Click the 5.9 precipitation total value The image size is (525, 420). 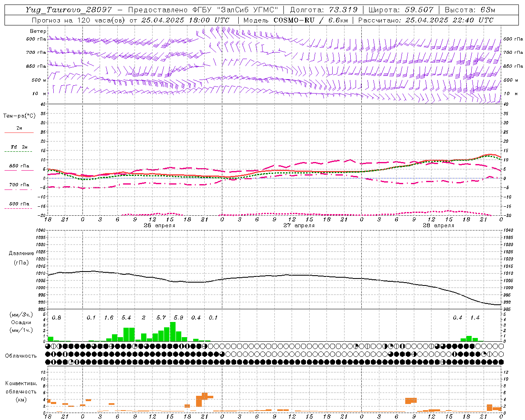click(x=178, y=318)
